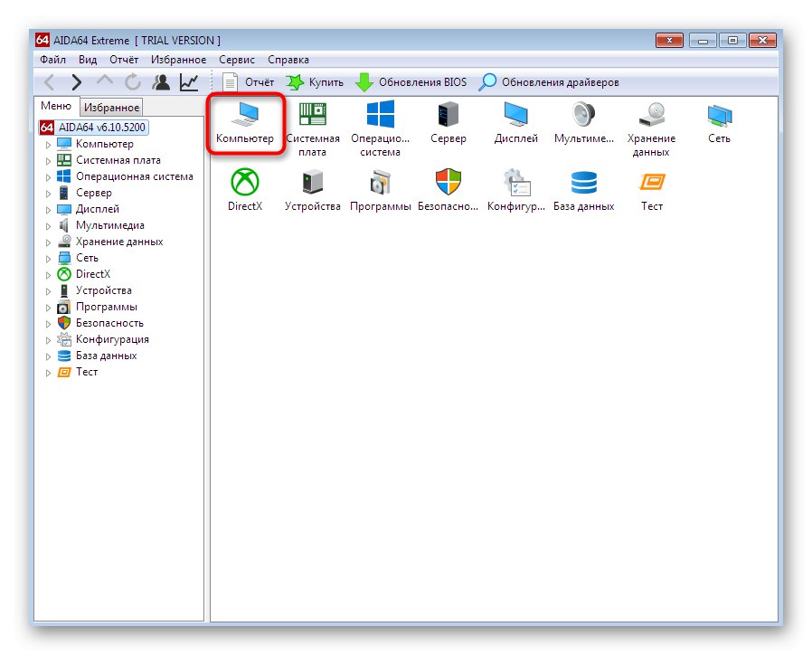The height and width of the screenshot is (655, 812).
Task: Click the Up arrow toolbar icon
Action: point(105,81)
